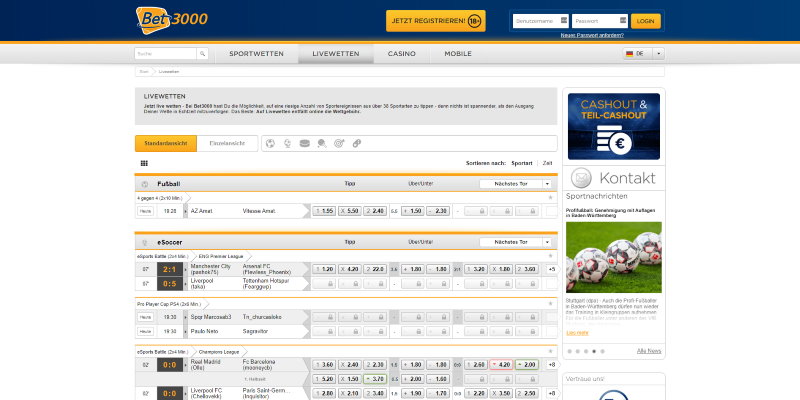Click the grid overview icon
The image size is (800, 400).
tap(144, 163)
